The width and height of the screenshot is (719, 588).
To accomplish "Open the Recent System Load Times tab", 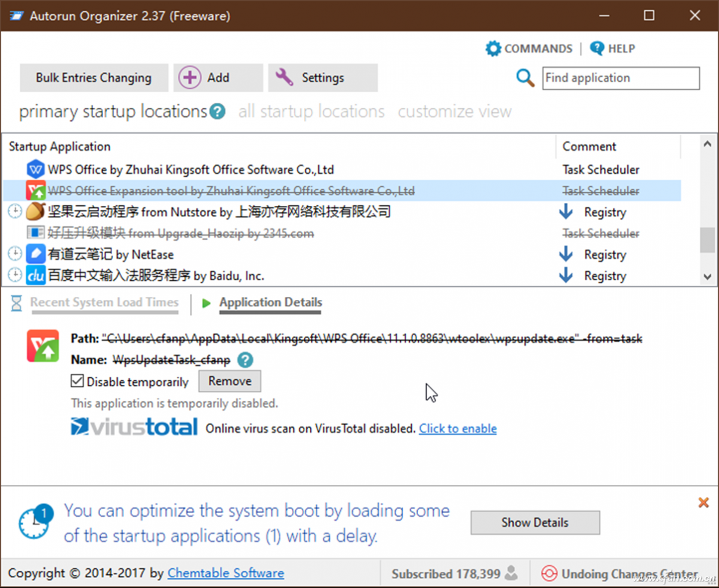I will pyautogui.click(x=104, y=302).
